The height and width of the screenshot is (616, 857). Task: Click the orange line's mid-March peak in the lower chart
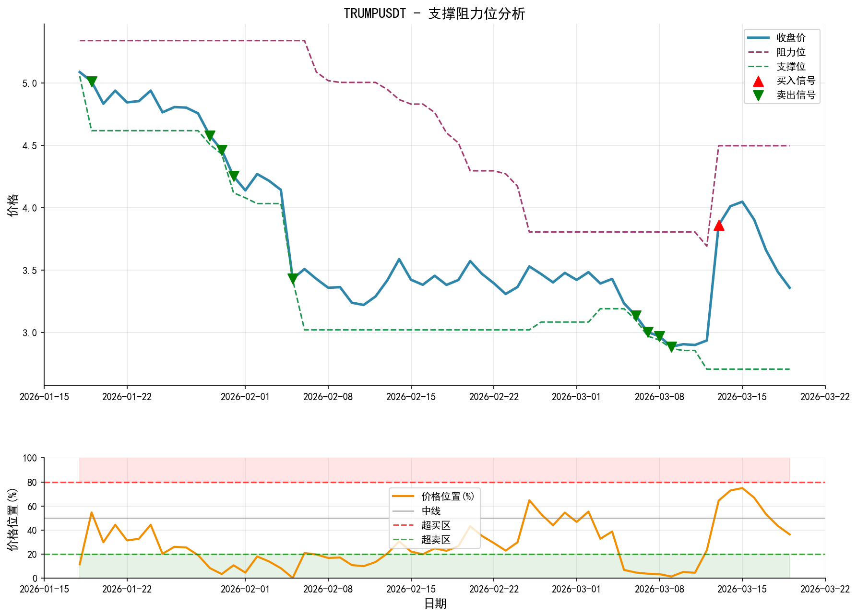(x=742, y=488)
